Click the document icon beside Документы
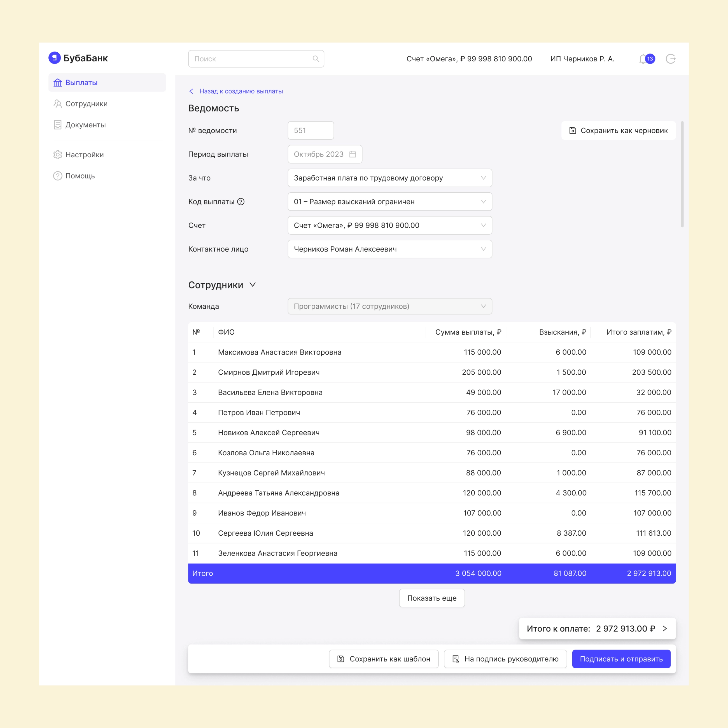 click(58, 125)
